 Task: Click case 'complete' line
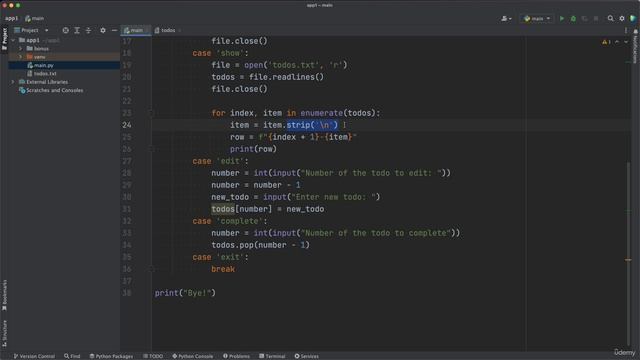230,221
